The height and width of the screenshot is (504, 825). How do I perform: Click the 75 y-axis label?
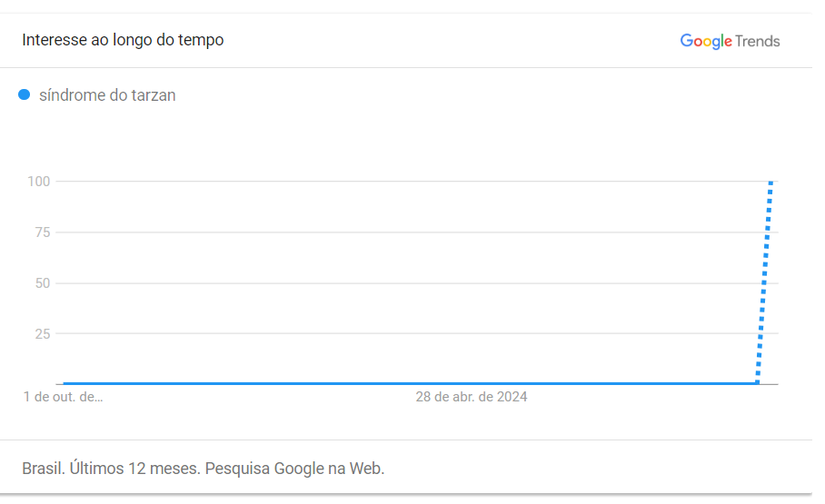43,232
